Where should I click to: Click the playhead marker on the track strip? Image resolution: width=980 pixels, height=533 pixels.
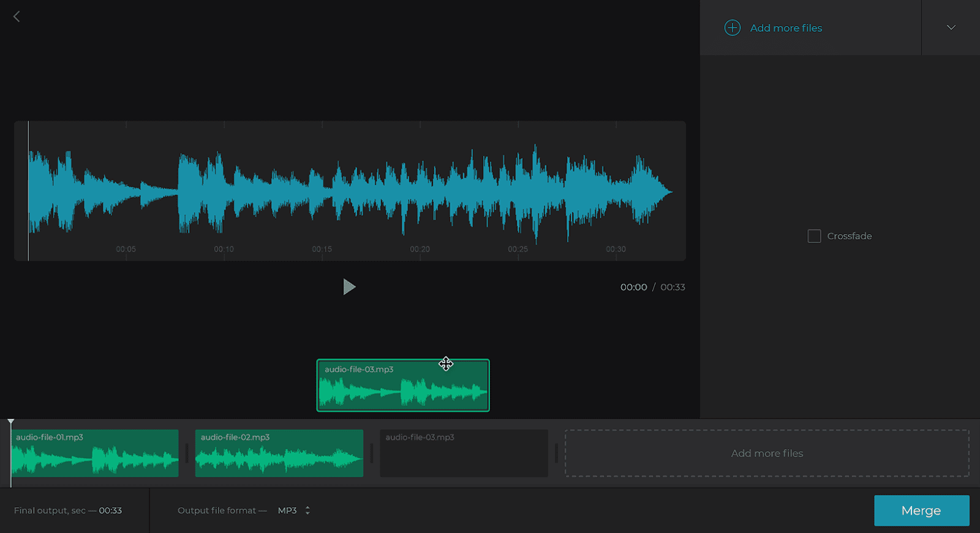(x=11, y=422)
